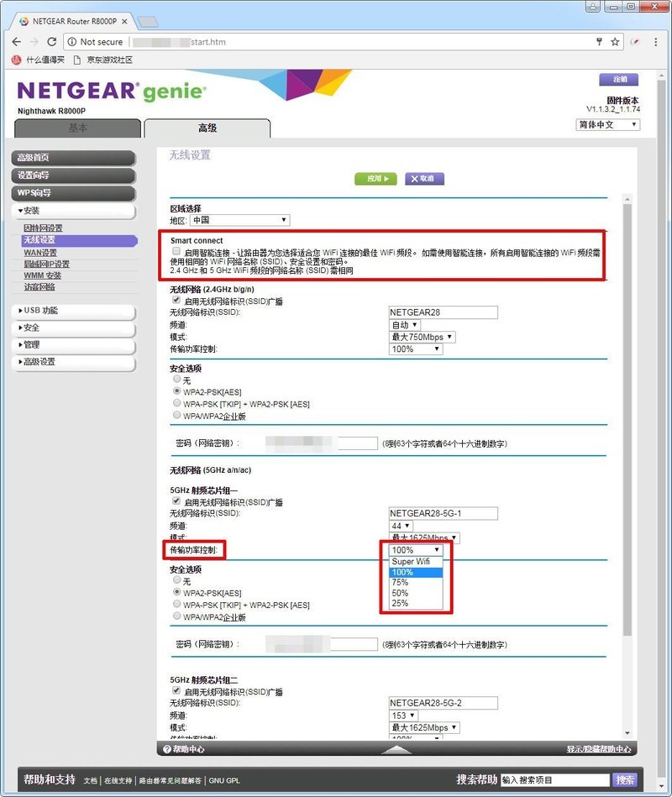Switch to the 高级 tab
The image size is (672, 797).
207,128
